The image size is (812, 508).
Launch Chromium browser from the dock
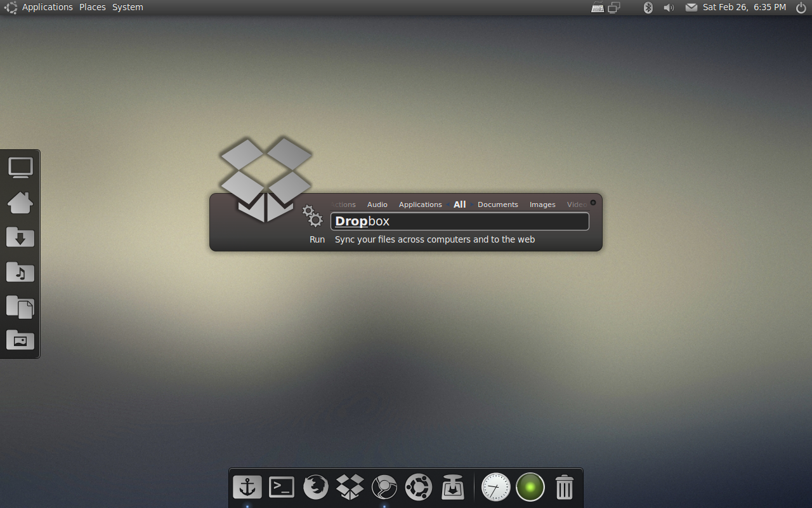coord(384,487)
